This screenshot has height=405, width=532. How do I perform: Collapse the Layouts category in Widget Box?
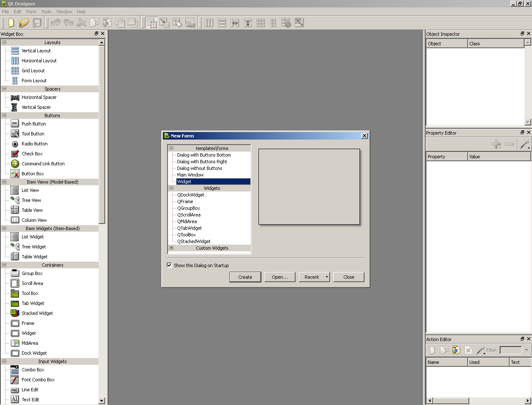point(5,42)
